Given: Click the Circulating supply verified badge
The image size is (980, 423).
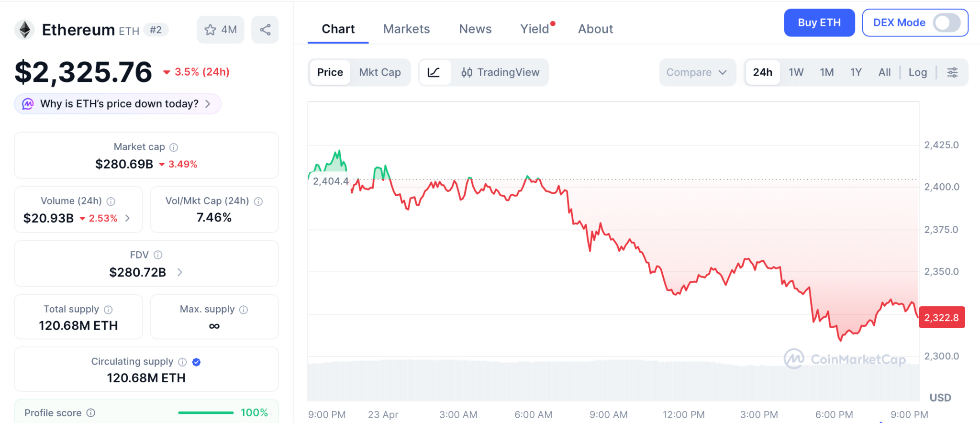Looking at the screenshot, I should pos(196,362).
